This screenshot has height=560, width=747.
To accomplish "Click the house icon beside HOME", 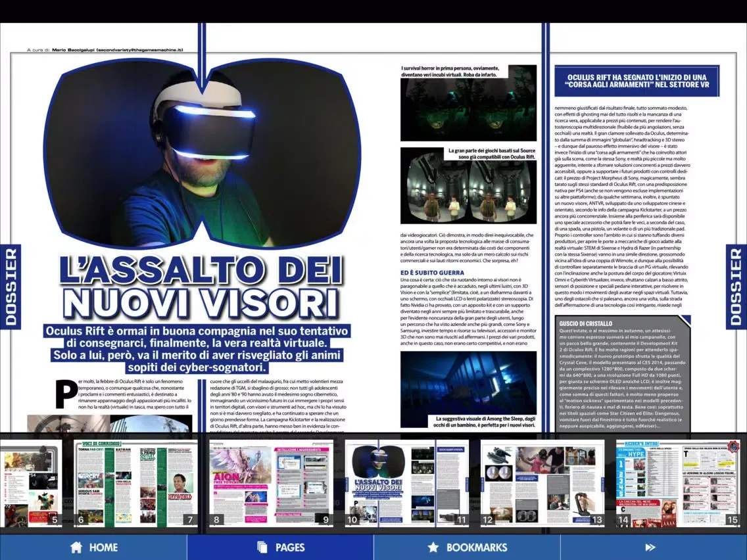I will (x=76, y=547).
